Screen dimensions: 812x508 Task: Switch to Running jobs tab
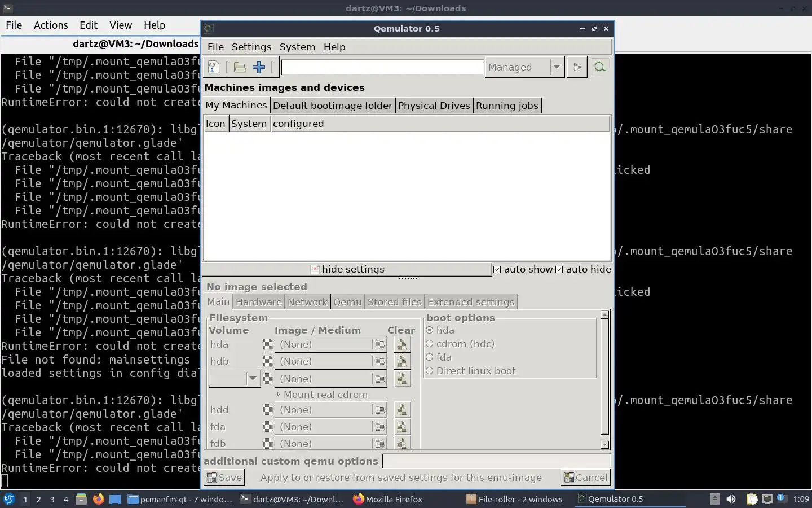(507, 106)
